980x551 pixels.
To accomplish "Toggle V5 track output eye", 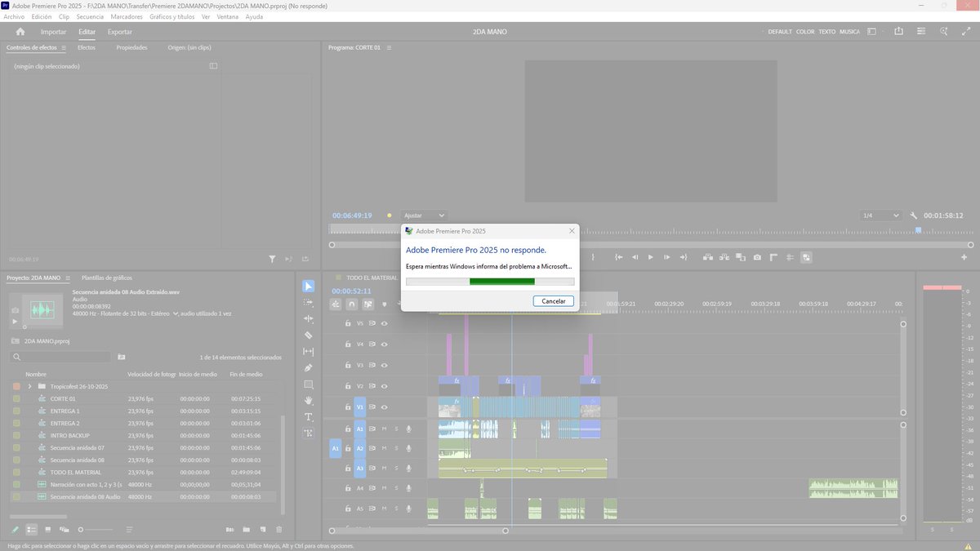I will 384,323.
